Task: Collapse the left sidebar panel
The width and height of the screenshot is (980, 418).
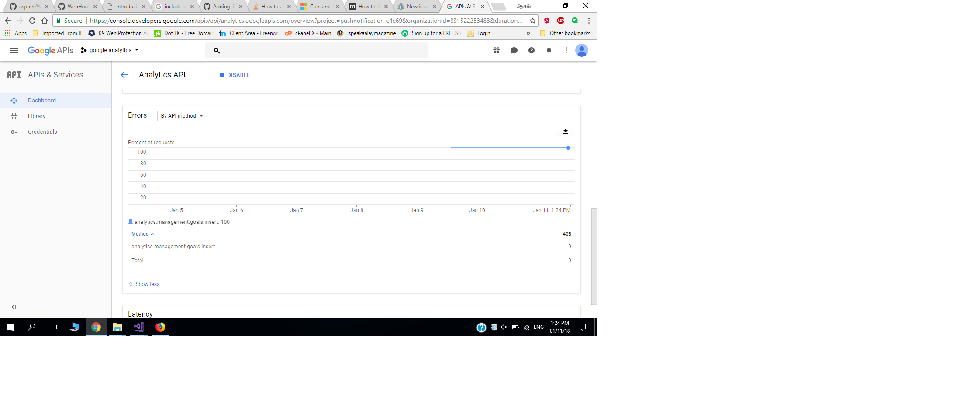Action: (14, 307)
